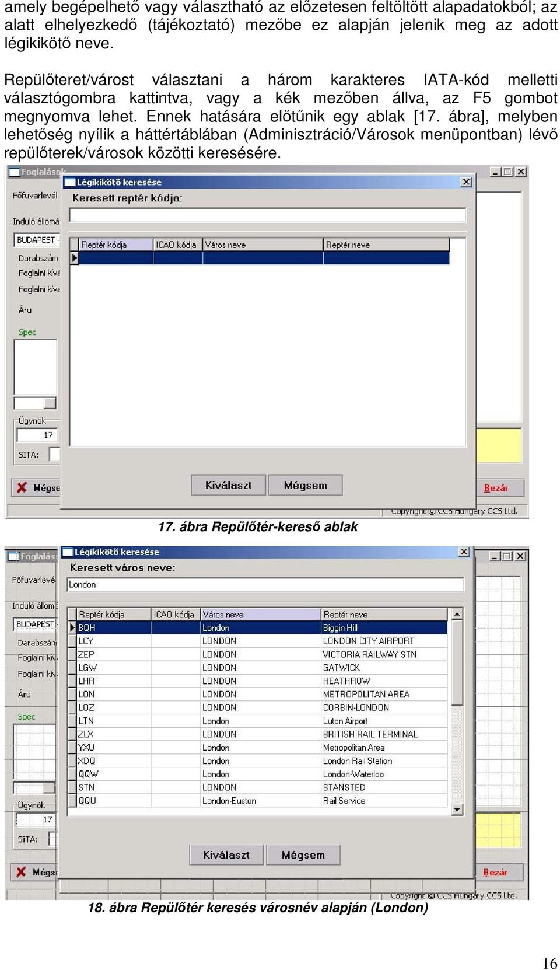
Task: Click the results list scroll down arrow
Action: [457, 810]
